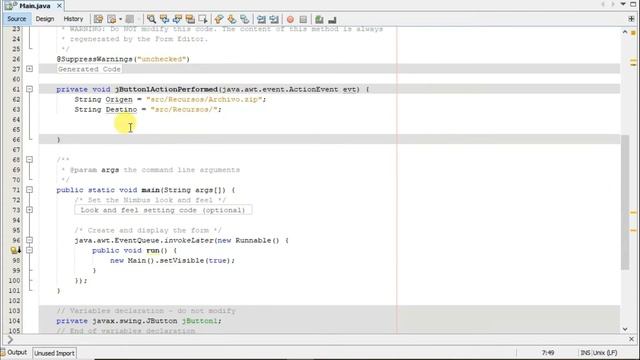Click the Look and feel setting code label

163,210
